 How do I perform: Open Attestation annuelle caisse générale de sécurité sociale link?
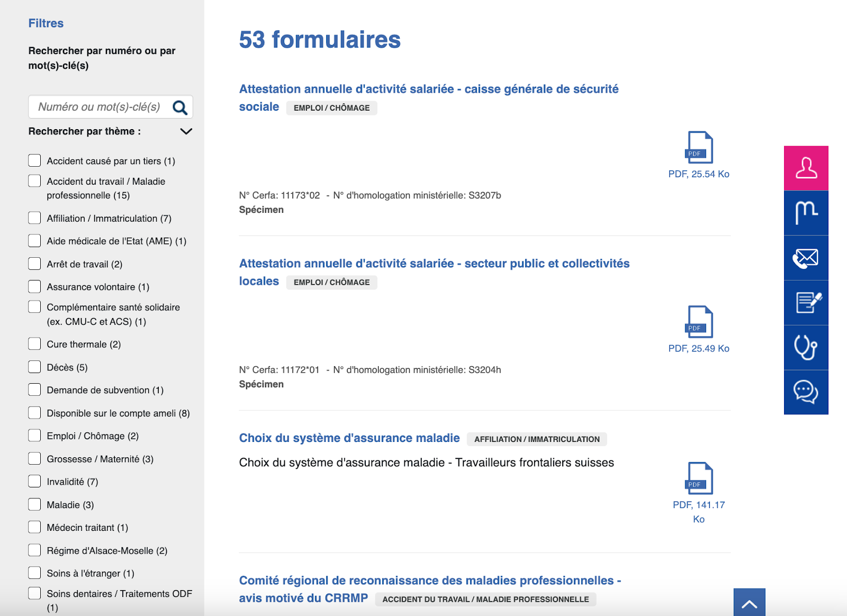pos(429,98)
